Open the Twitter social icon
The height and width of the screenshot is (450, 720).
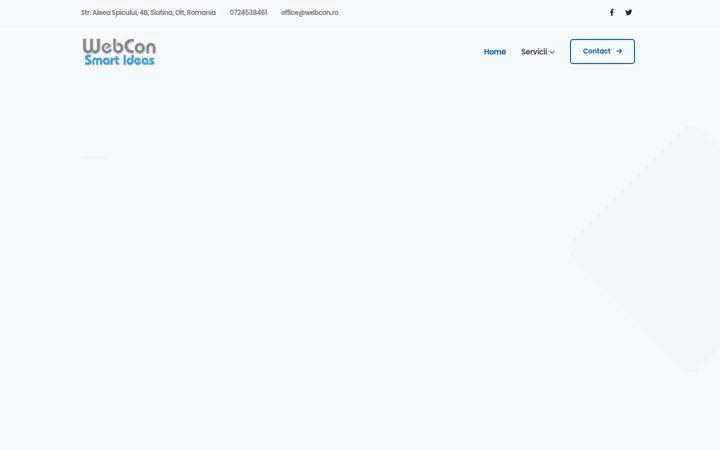point(629,12)
